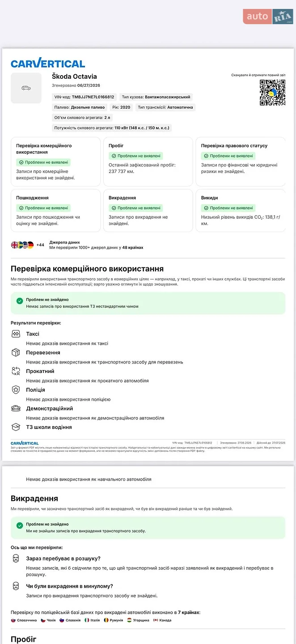This screenshot has height=644, width=296.
Task: Click the VIN-код TMBJJ7NE7L0166812 chip
Action: pyautogui.click(x=84, y=97)
